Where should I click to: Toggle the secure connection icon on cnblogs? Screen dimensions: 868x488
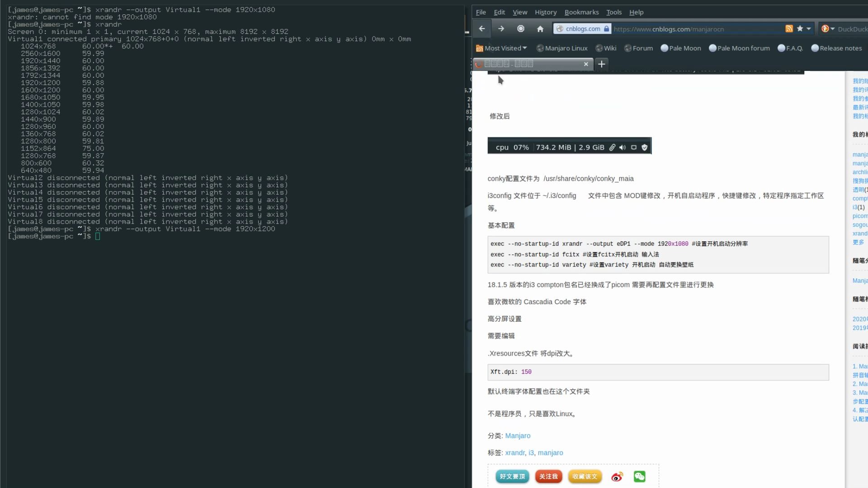tap(607, 28)
